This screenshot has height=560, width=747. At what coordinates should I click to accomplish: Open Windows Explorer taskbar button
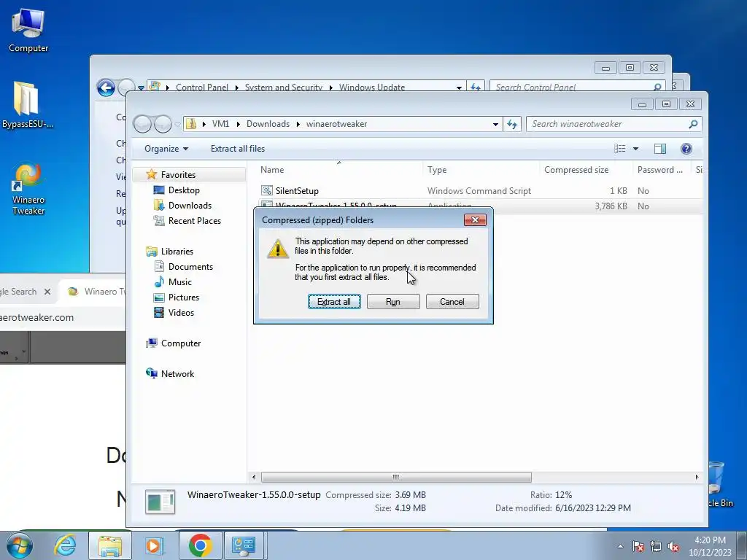click(x=109, y=545)
